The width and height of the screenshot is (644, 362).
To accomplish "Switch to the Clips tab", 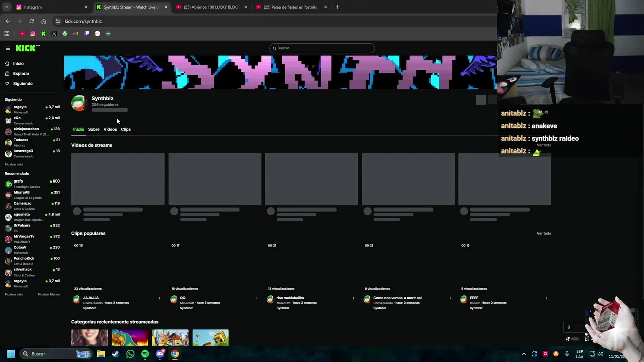I will [126, 129].
